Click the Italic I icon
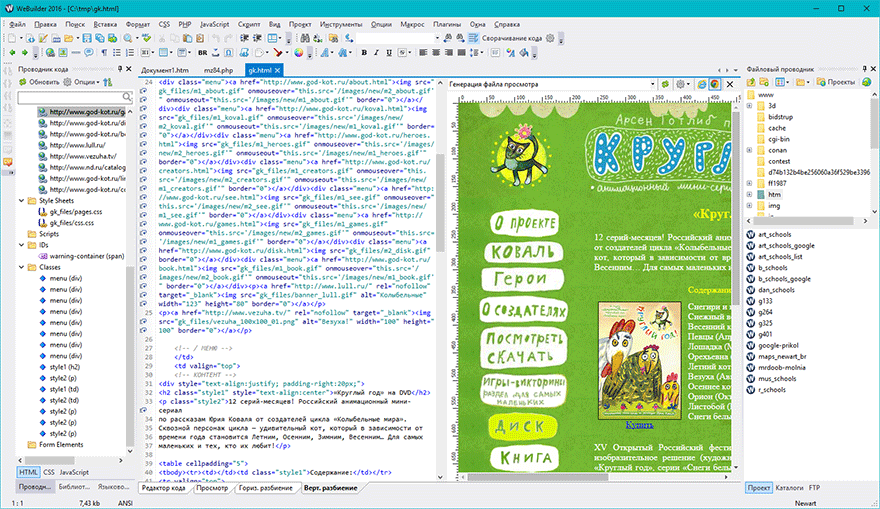880x509 pixels. click(376, 53)
